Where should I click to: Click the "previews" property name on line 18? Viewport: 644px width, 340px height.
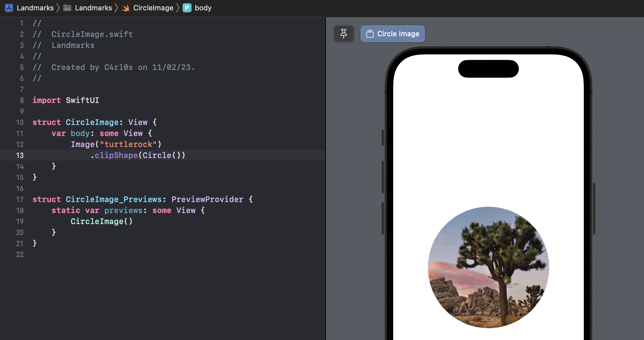(123, 210)
